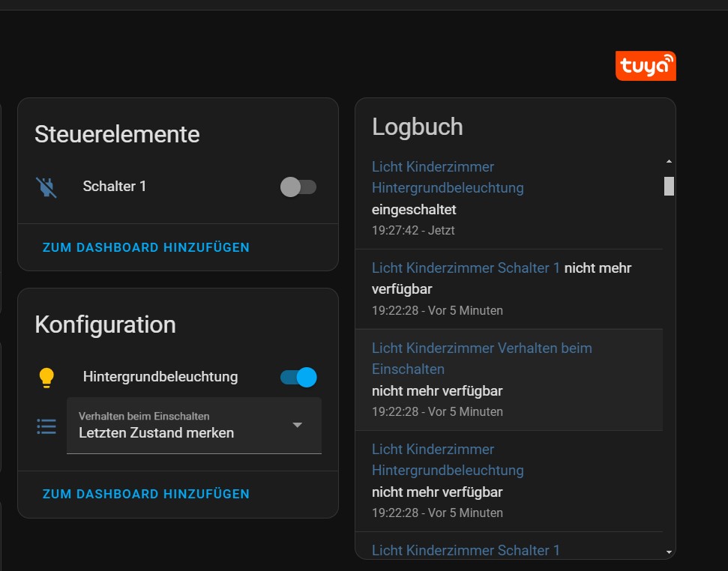Viewport: 728px width, 571px height.
Task: Click the Tuya integration logo
Action: coord(646,66)
